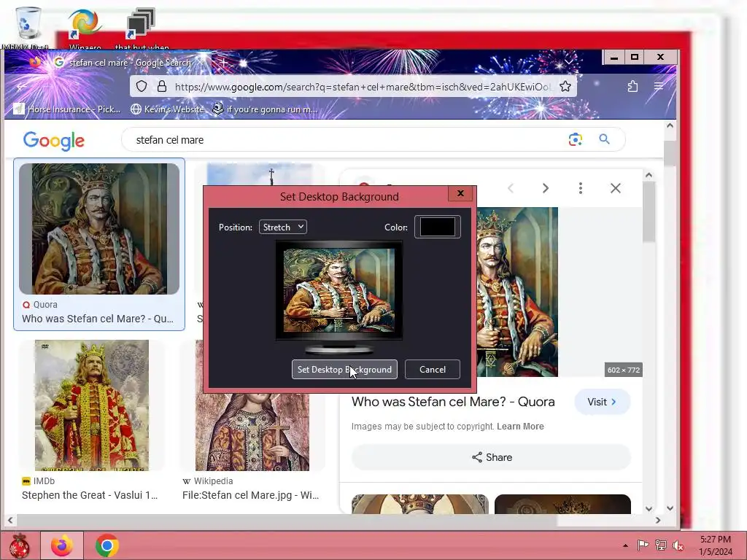
Task: Select the IMDb Stephen the Great image thumbnail
Action: coord(91,405)
